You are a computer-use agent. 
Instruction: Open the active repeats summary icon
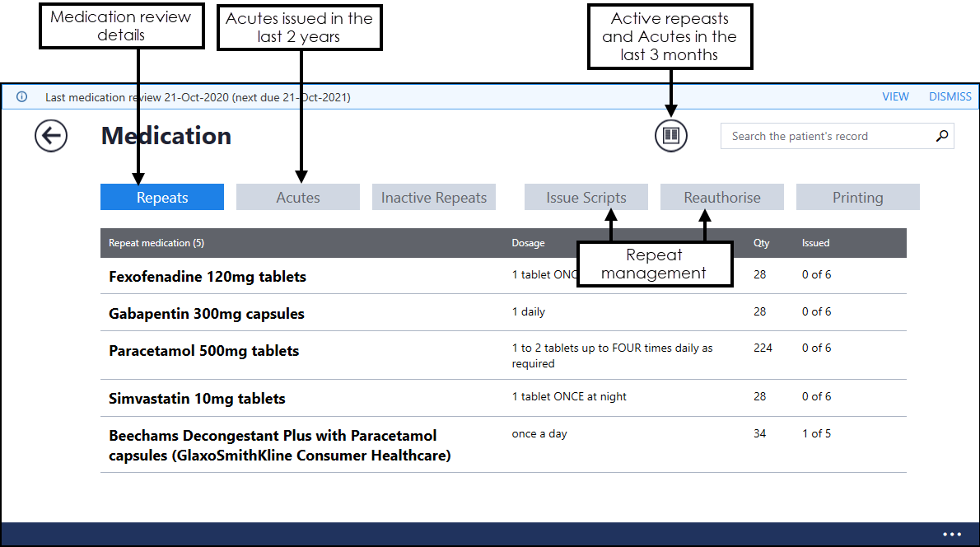point(671,135)
